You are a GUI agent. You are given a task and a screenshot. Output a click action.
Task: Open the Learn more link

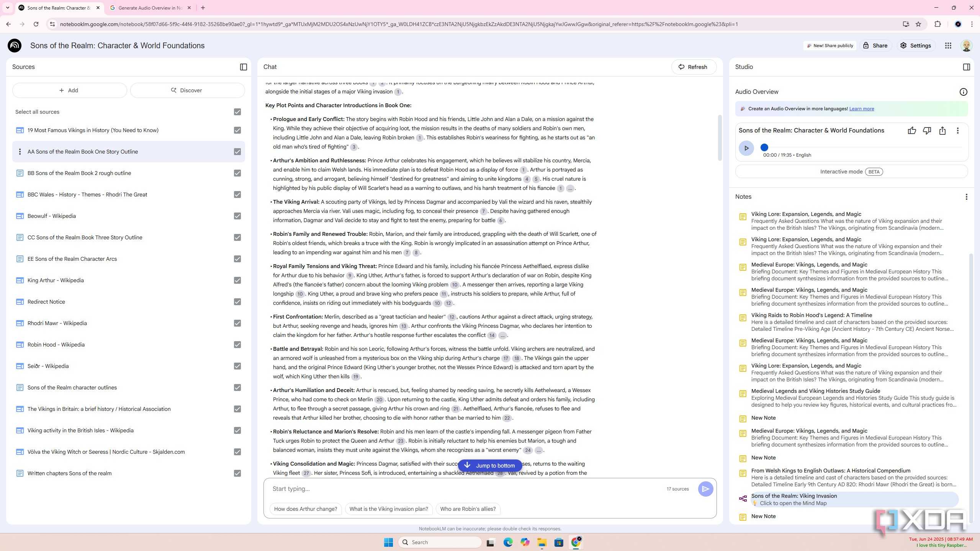(861, 109)
